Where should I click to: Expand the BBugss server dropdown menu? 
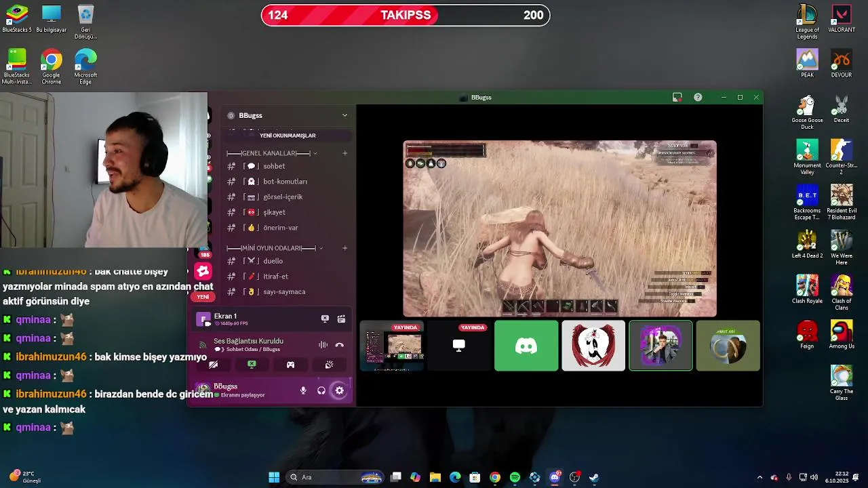[x=344, y=115]
